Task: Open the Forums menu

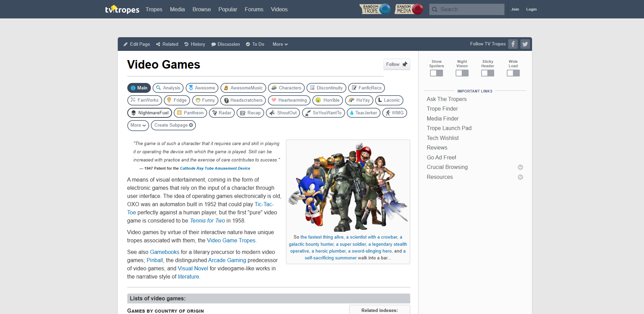Action: [x=254, y=9]
